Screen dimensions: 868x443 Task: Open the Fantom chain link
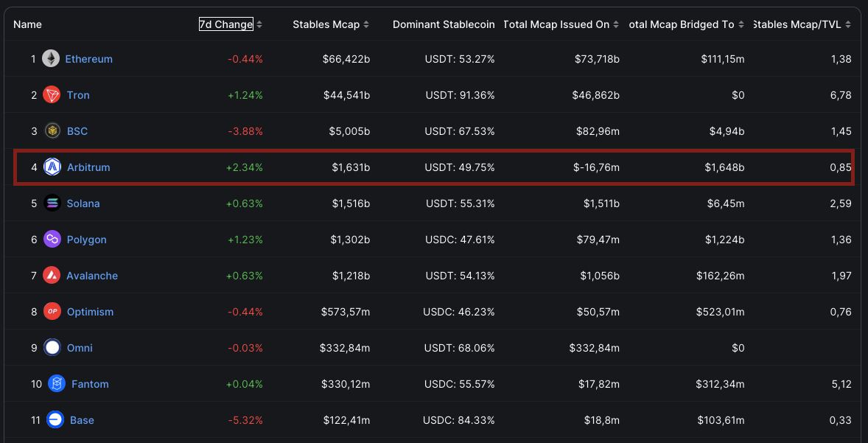pos(90,384)
